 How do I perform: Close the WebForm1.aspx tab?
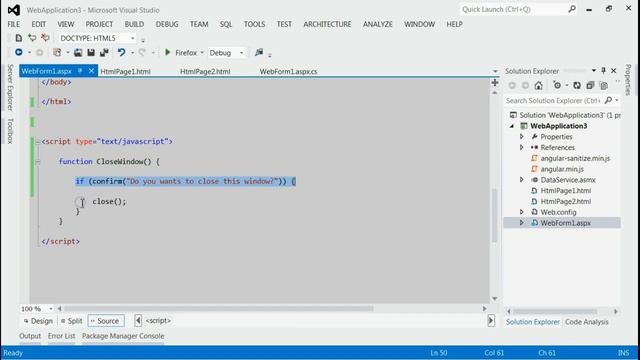pos(91,71)
